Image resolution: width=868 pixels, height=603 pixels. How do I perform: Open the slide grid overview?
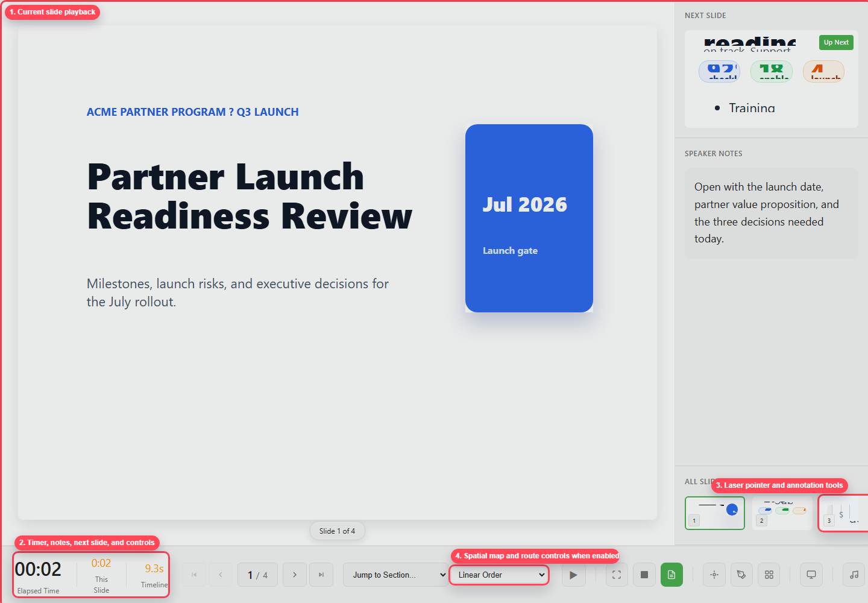click(769, 575)
